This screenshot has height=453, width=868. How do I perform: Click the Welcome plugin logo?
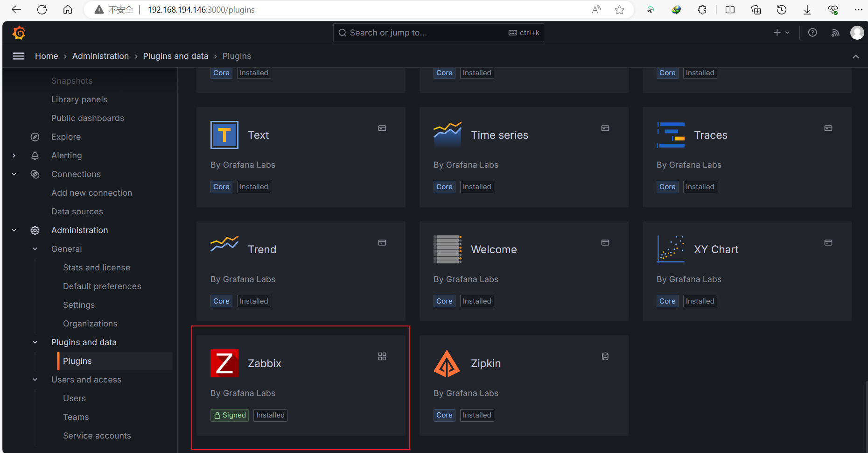[x=448, y=249]
